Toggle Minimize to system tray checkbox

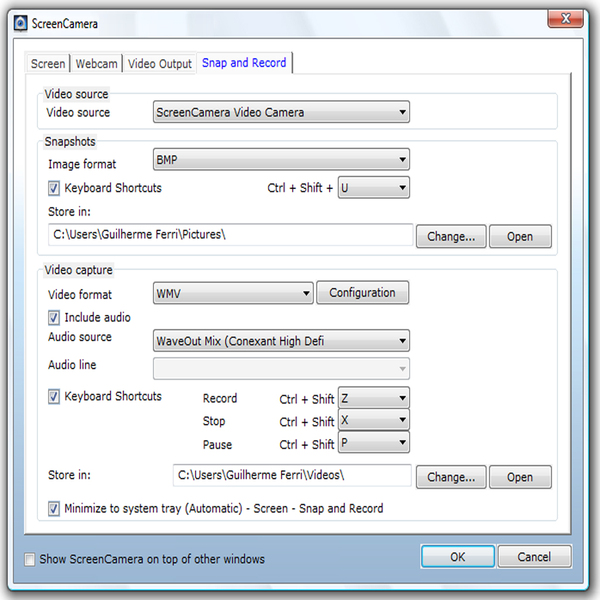(x=54, y=509)
